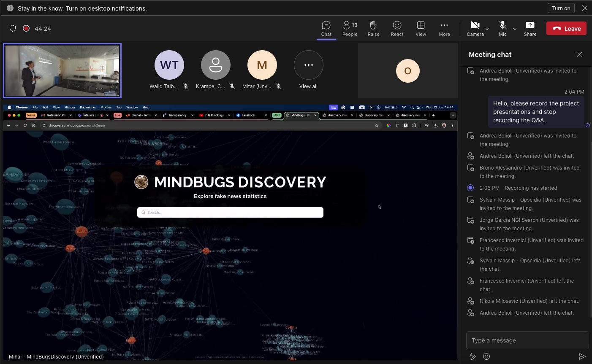Click 'Jorge García NGI Search' invited notice
Image resolution: width=592 pixels, height=364 pixels.
(529, 224)
